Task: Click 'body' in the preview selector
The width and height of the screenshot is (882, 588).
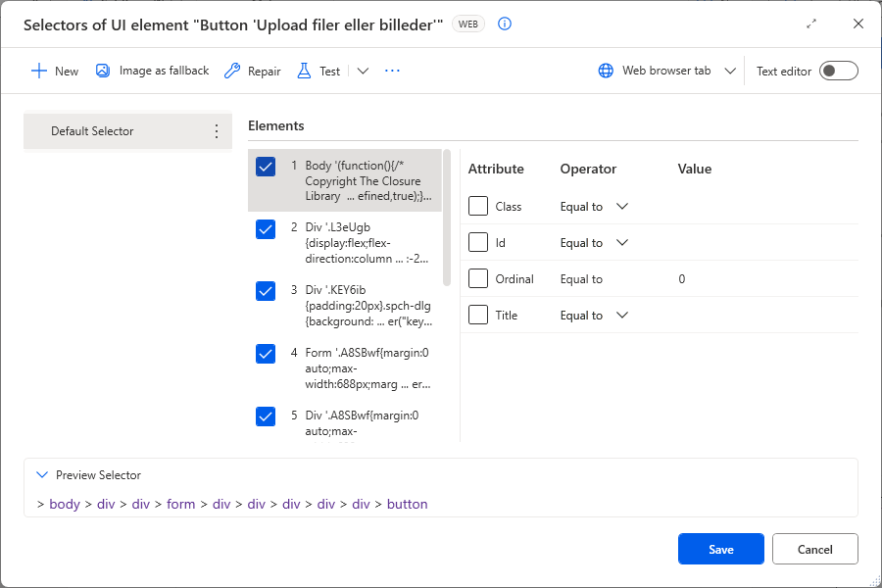Action: 65,504
